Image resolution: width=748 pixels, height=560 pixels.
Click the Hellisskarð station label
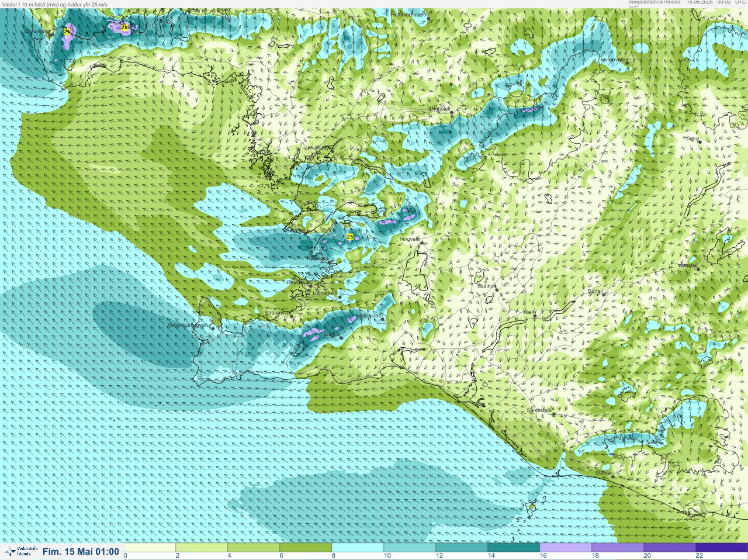coord(369,315)
